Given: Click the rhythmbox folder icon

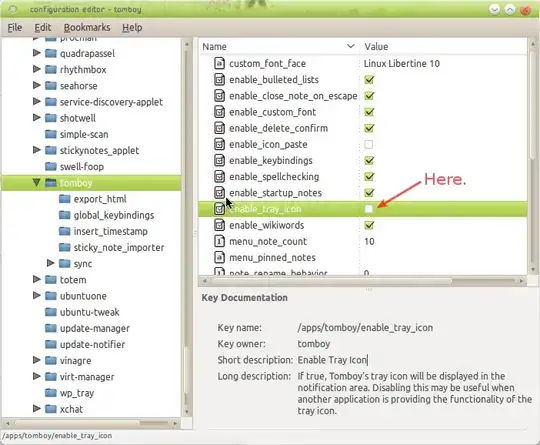Looking at the screenshot, I should [x=51, y=70].
